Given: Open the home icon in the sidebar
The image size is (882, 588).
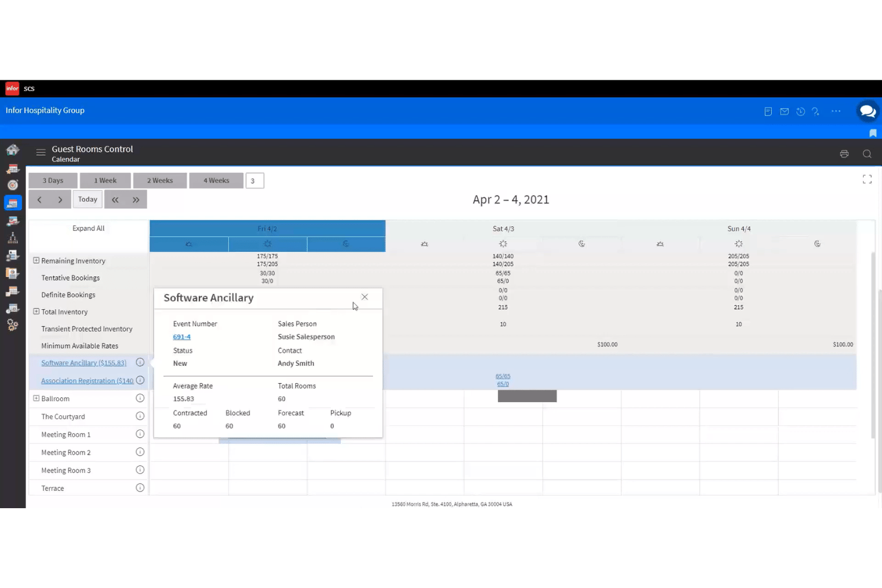Looking at the screenshot, I should pos(13,150).
